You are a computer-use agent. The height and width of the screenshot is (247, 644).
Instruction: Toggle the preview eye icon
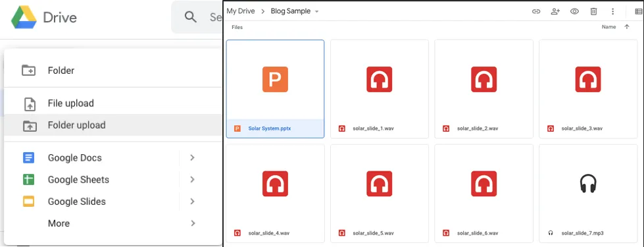pyautogui.click(x=574, y=11)
